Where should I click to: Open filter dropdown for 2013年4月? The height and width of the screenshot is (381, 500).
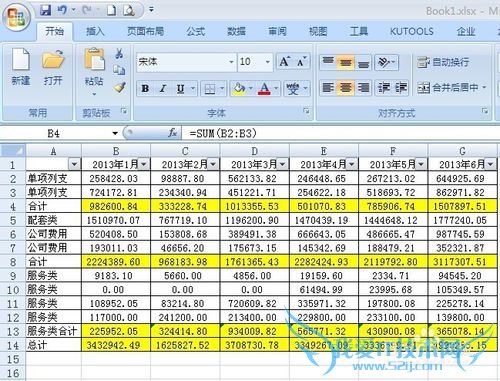click(x=352, y=164)
